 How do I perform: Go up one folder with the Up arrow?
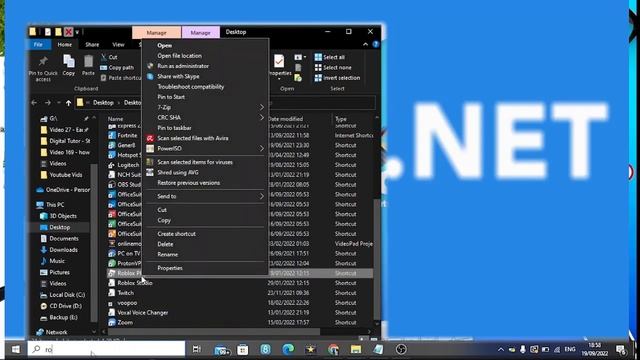[x=68, y=103]
